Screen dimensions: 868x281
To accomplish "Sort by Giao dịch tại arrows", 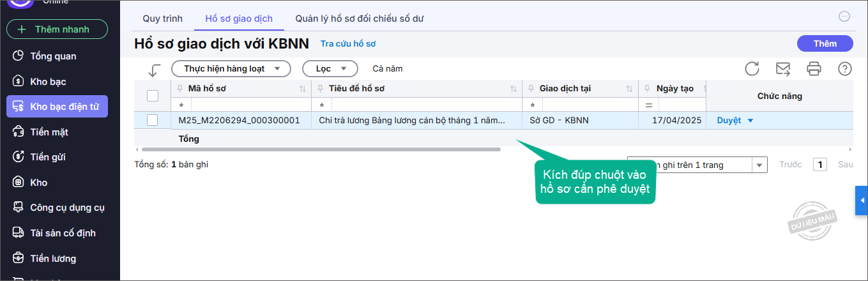I will [630, 89].
